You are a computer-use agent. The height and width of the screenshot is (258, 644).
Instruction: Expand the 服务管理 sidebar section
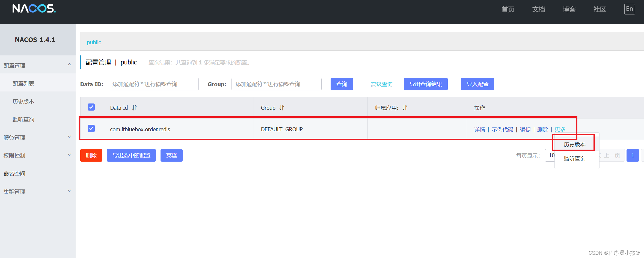pos(38,138)
